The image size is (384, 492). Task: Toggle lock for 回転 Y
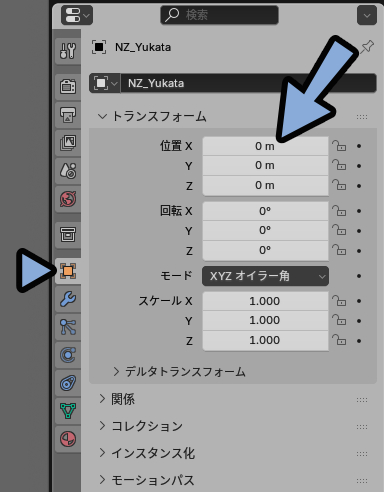point(339,230)
